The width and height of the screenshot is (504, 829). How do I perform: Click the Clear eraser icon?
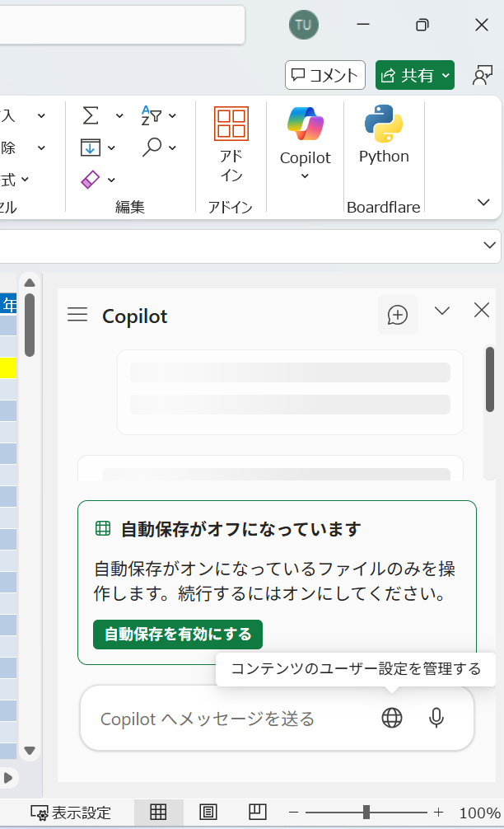point(91,179)
